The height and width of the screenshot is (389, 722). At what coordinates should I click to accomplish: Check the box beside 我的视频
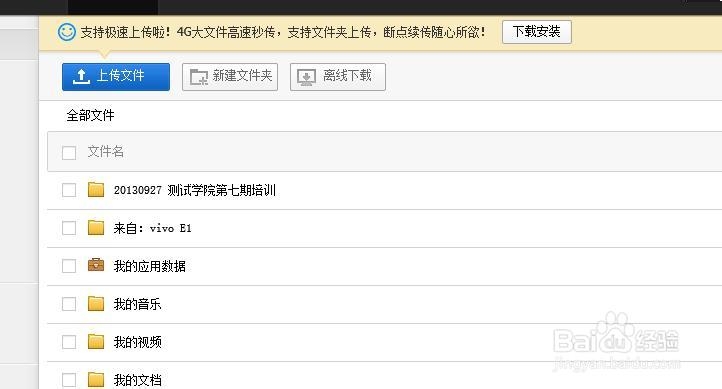69,342
